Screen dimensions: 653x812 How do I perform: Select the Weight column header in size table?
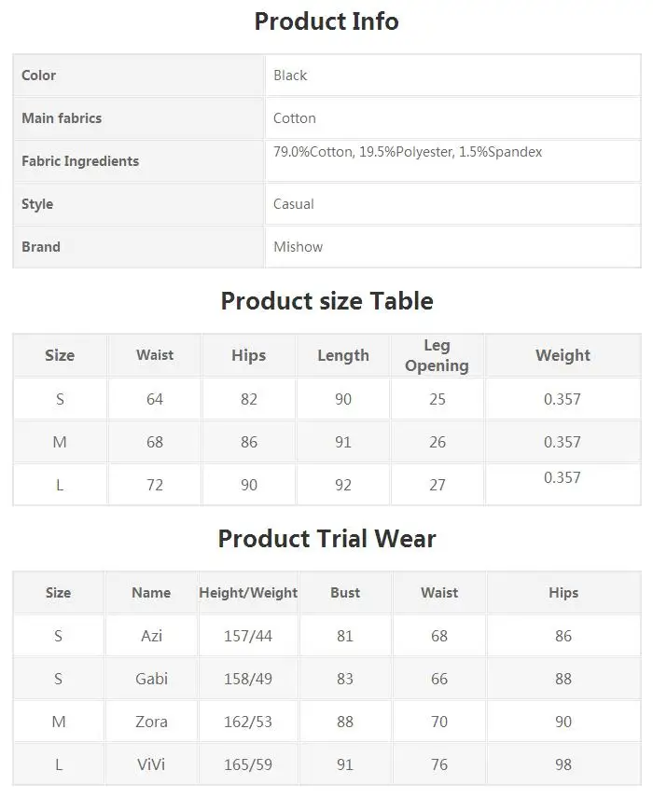click(x=563, y=355)
